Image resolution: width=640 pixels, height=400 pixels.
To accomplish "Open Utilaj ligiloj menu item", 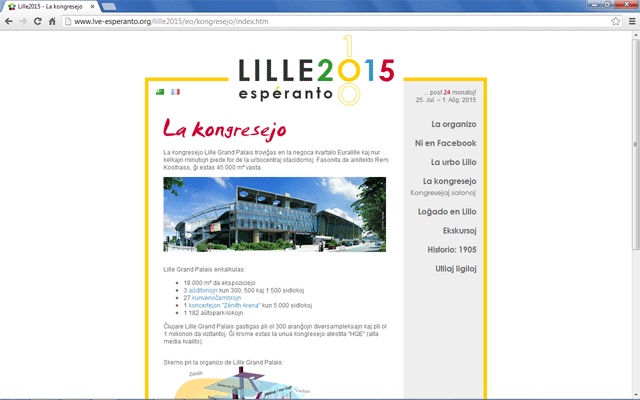I will coord(456,269).
